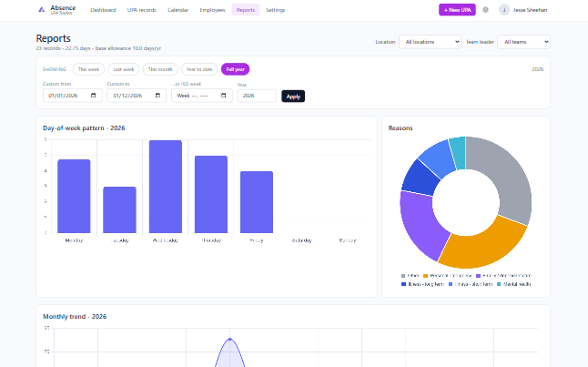This screenshot has height=367, width=588.
Task: Click the Jesse Sheehan user name
Action: point(530,10)
